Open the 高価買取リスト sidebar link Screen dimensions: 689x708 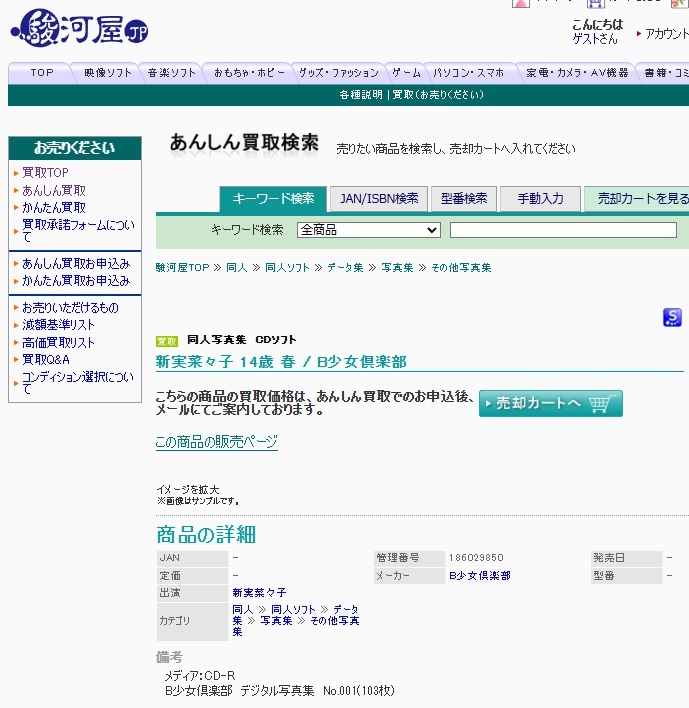[59, 343]
